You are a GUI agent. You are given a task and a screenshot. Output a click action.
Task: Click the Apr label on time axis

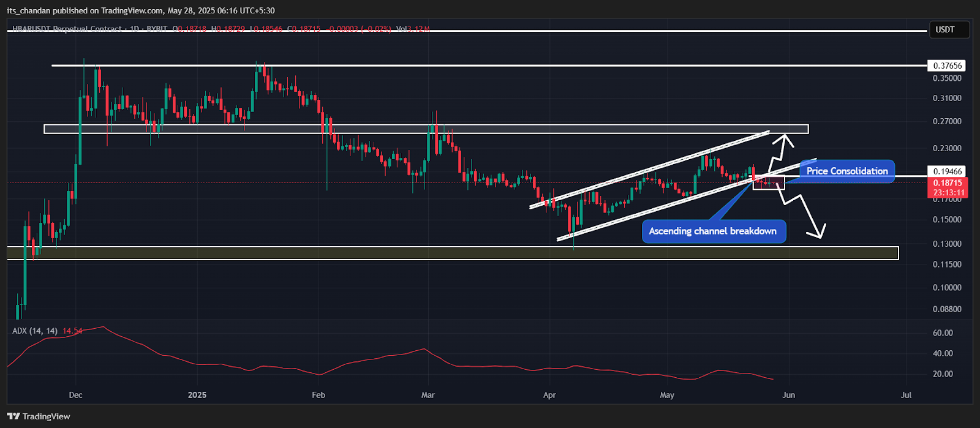(549, 395)
